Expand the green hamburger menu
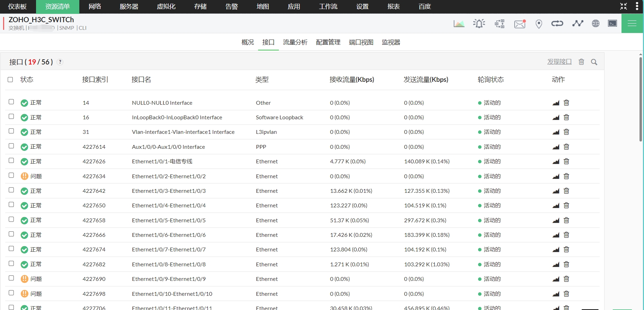Viewport: 644px width, 310px height. (x=632, y=24)
